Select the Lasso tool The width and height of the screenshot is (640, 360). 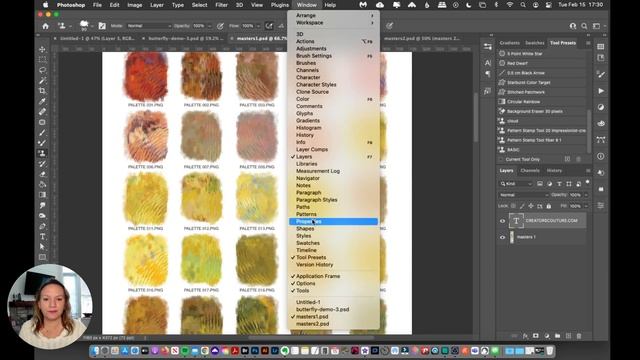pos(42,70)
